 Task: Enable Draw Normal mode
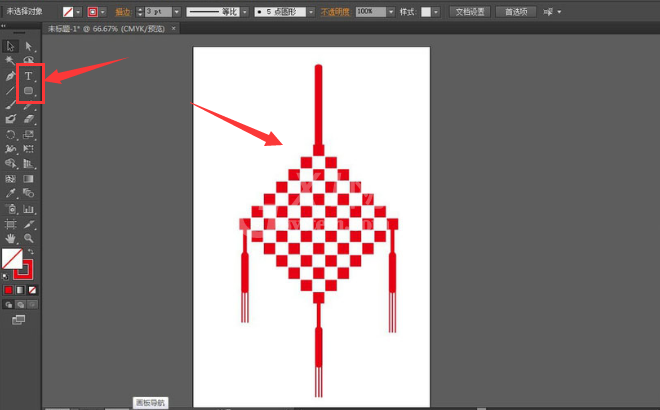coord(8,304)
